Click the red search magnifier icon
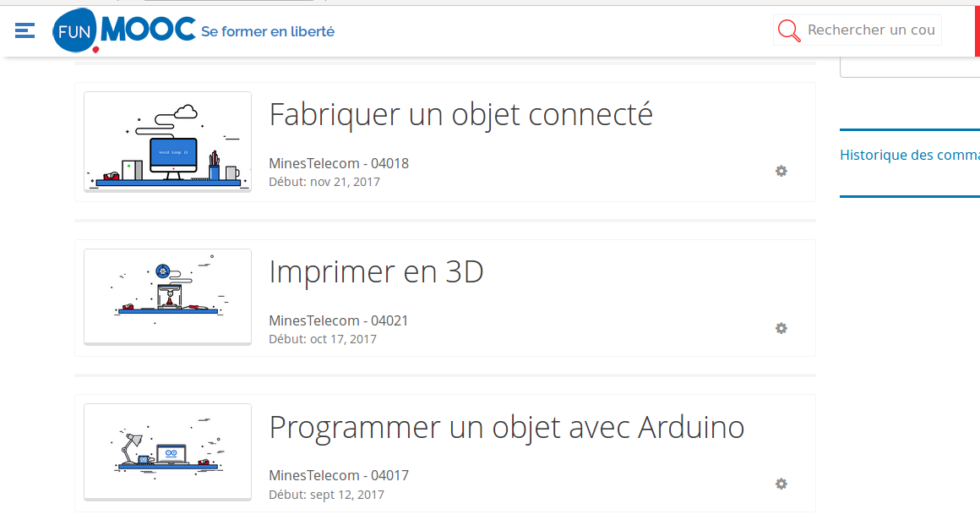980x520 pixels. (x=789, y=30)
